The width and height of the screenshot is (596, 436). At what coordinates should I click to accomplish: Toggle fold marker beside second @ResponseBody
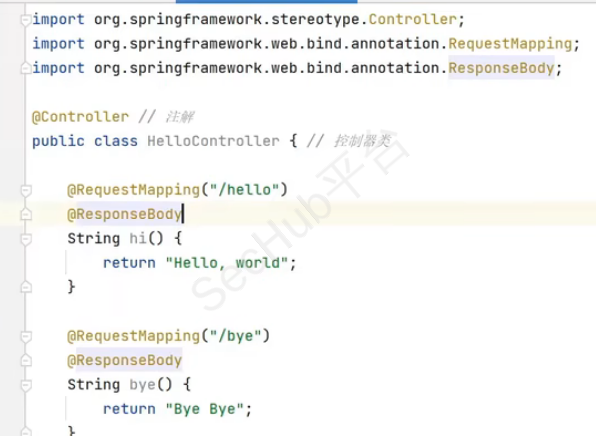pyautogui.click(x=26, y=360)
